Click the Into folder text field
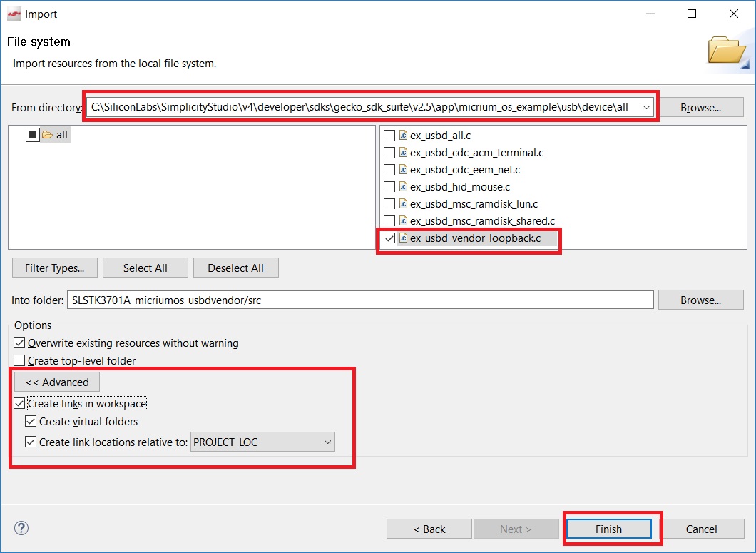Screen dimensions: 756x553 pyautogui.click(x=360, y=300)
